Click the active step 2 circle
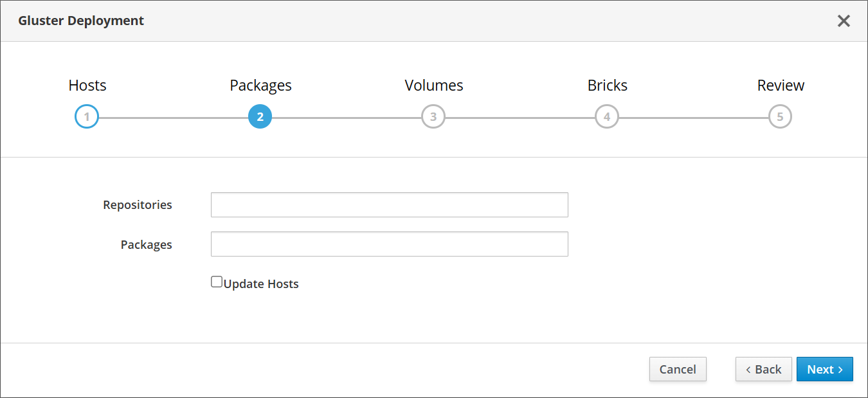 coord(260,117)
